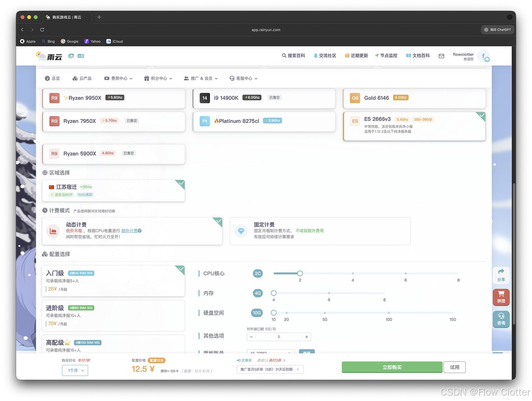Click the diamond icon on 固定计费 card
Screen dimensions: 532x401
[241, 231]
